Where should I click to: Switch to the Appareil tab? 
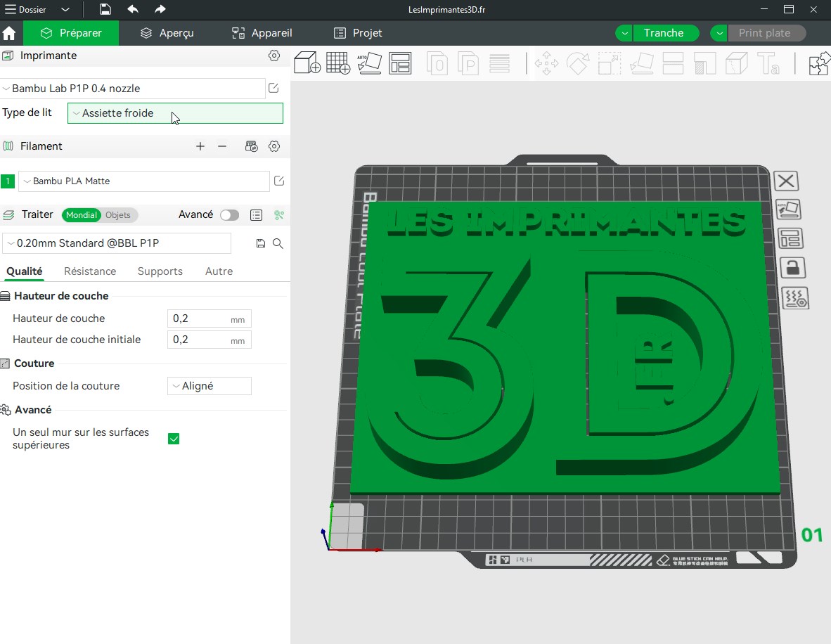coord(262,33)
